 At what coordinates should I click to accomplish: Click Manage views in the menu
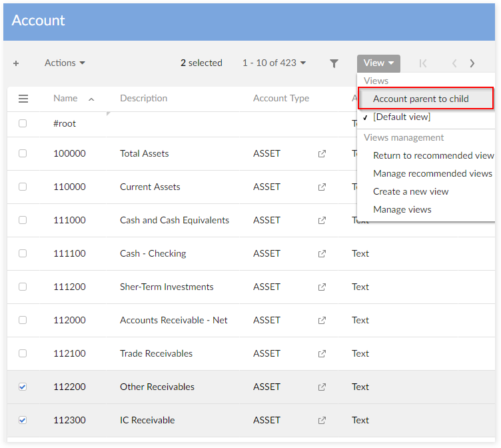pyautogui.click(x=402, y=209)
